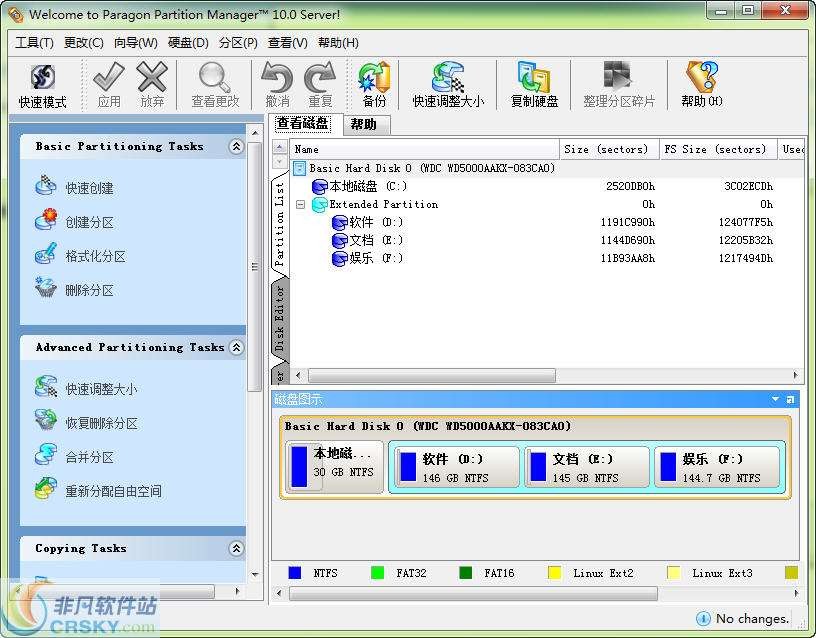Switch to the 帮助 tab
The image size is (816, 638).
pos(363,125)
